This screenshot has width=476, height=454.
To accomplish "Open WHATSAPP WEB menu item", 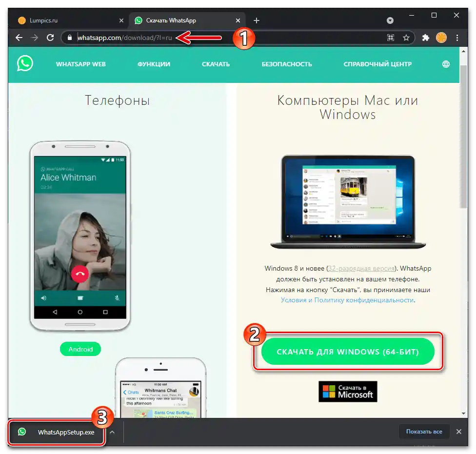I will 81,64.
